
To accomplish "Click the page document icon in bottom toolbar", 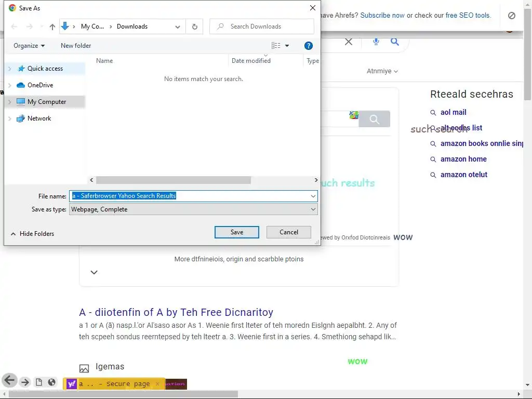I will click(39, 382).
